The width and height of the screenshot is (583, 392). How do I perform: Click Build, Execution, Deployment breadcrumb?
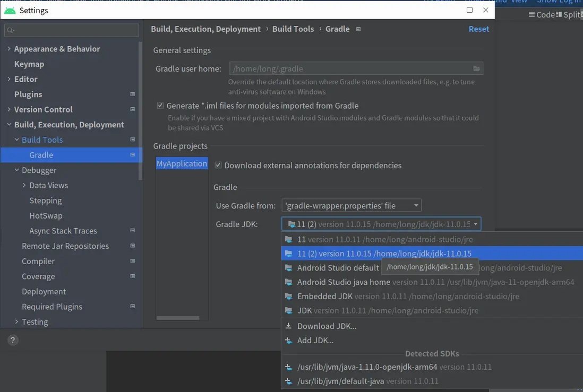[205, 29]
